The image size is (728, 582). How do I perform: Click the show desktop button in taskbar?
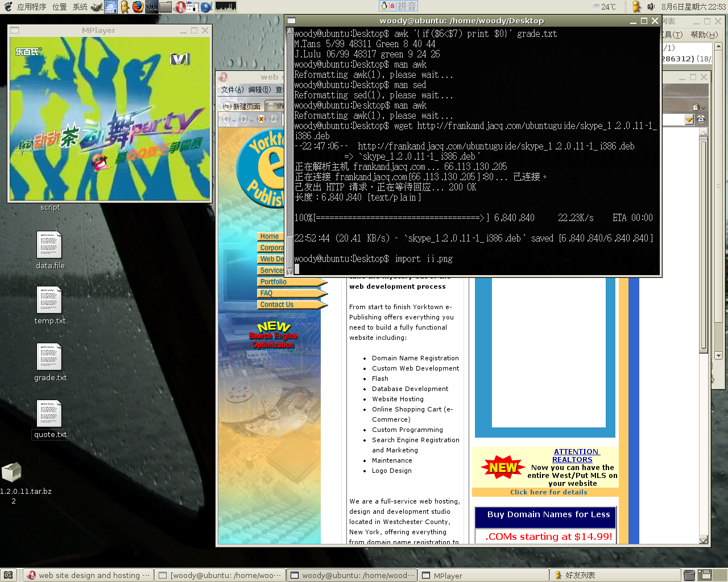pyautogui.click(x=7, y=575)
